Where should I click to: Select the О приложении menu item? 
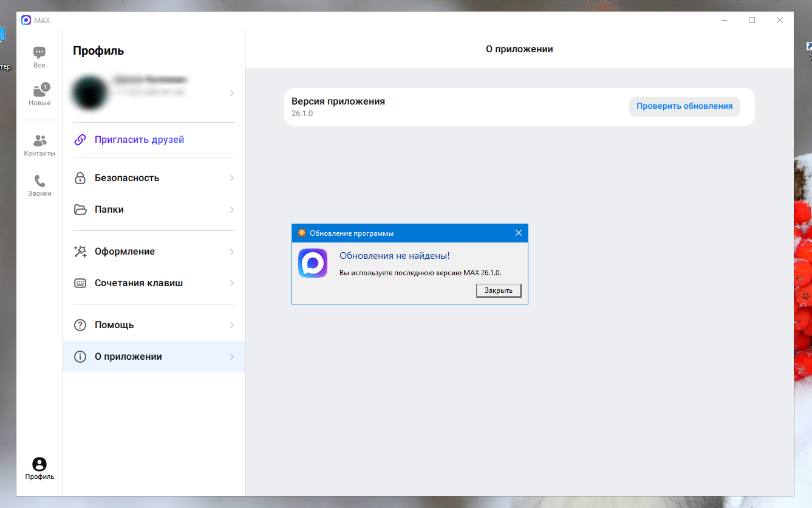click(154, 357)
